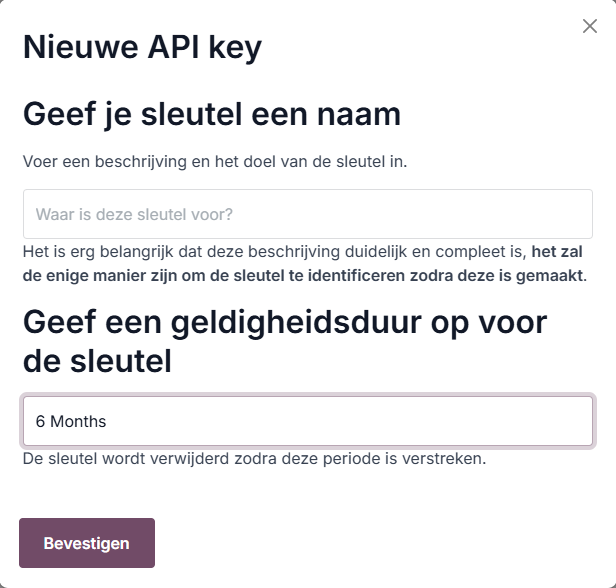Click the "Voer een beschrijving" instruction text

tap(214, 161)
